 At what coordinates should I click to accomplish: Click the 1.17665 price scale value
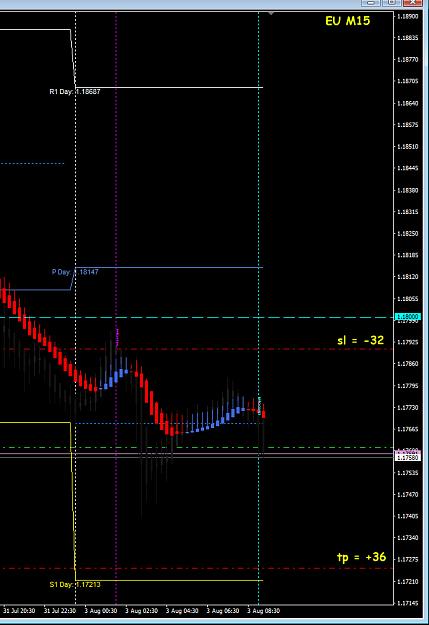pyautogui.click(x=408, y=429)
